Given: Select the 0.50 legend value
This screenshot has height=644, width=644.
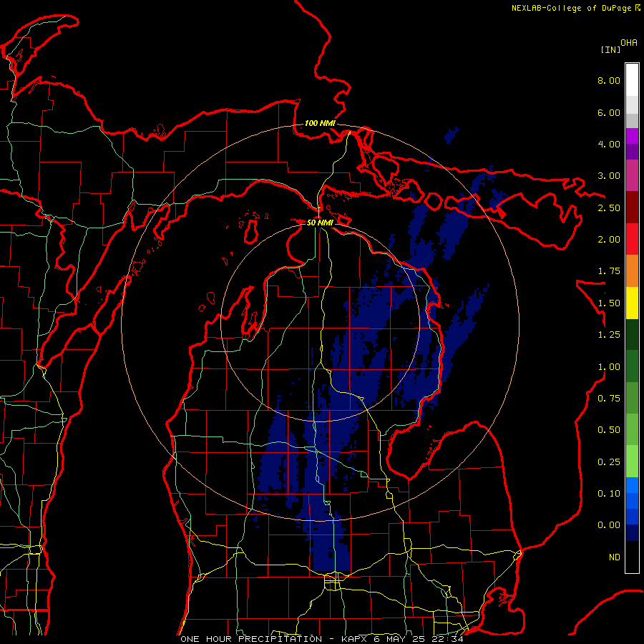Looking at the screenshot, I should click(x=609, y=430).
